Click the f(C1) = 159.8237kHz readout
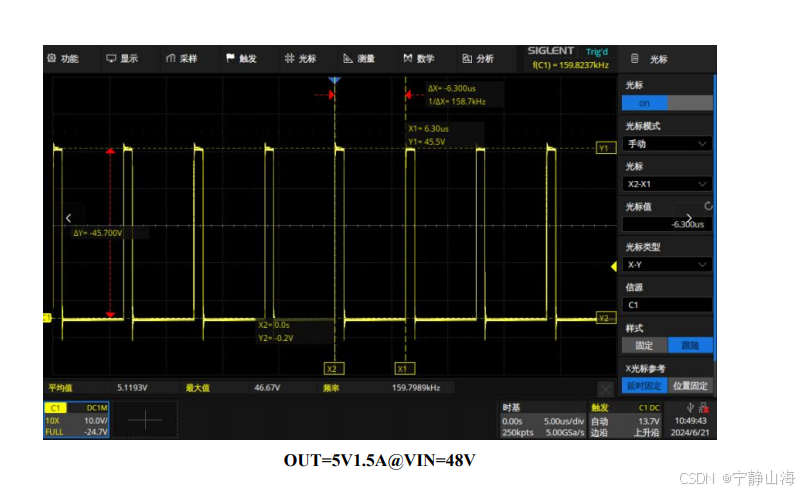The width and height of the screenshot is (807, 494). [571, 65]
